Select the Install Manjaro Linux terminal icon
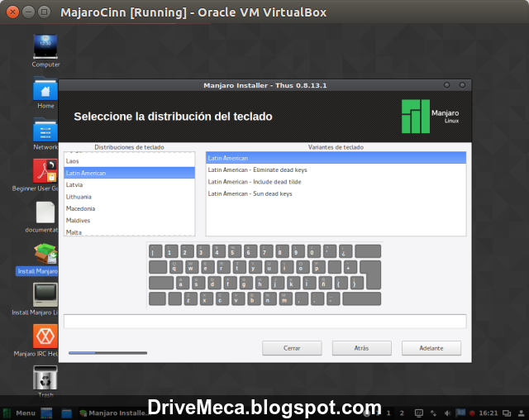Screen dimensions: 529x420 (45, 295)
